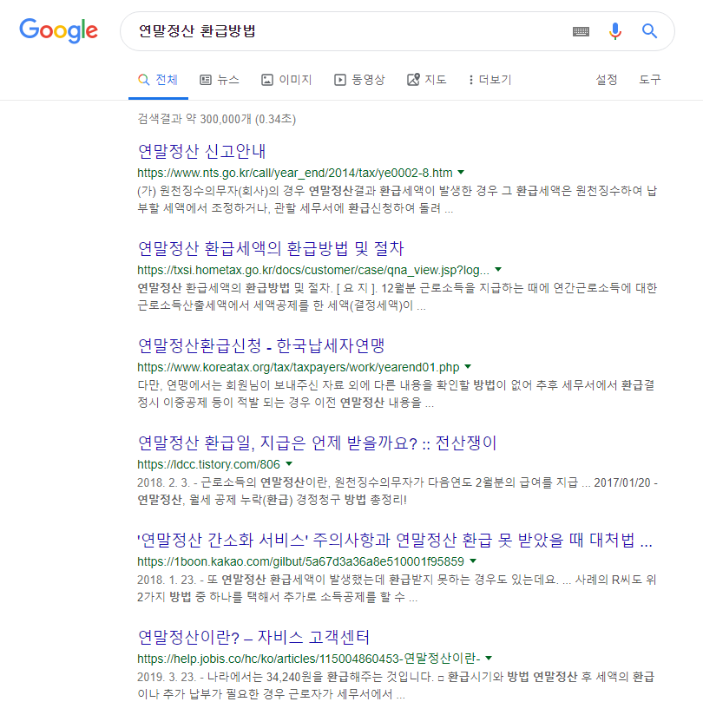Screen dimensions: 703x728
Task: Click snippet dated 2019. 3. 23.
Action: pyautogui.click(x=396, y=685)
